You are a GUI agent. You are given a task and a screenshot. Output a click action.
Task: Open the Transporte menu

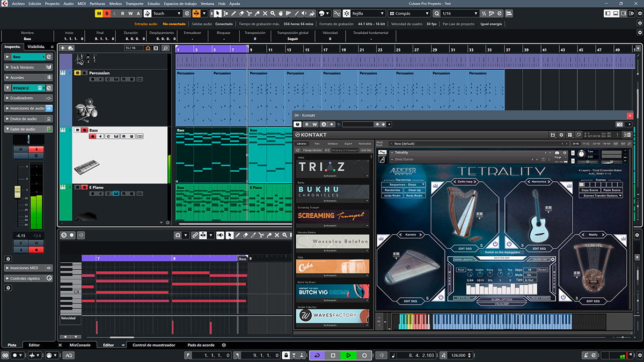click(x=135, y=3)
